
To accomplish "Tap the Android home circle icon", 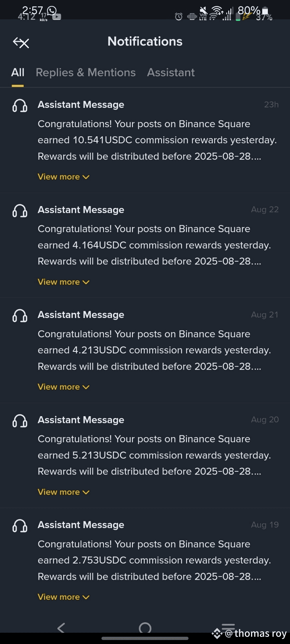I will (145, 628).
